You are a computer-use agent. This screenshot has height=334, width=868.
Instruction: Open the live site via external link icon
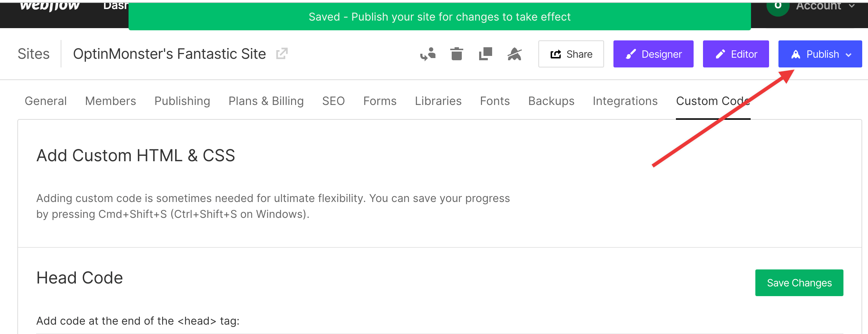coord(282,53)
